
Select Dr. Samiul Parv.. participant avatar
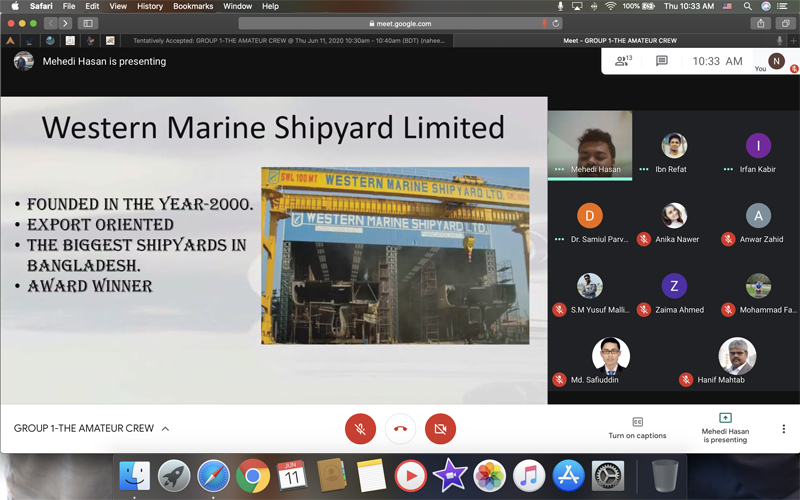(590, 216)
